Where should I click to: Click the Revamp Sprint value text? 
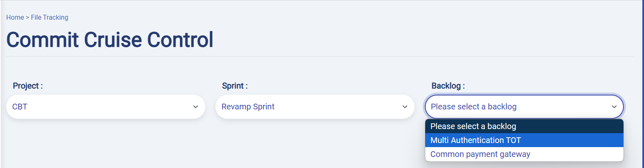[x=248, y=107]
